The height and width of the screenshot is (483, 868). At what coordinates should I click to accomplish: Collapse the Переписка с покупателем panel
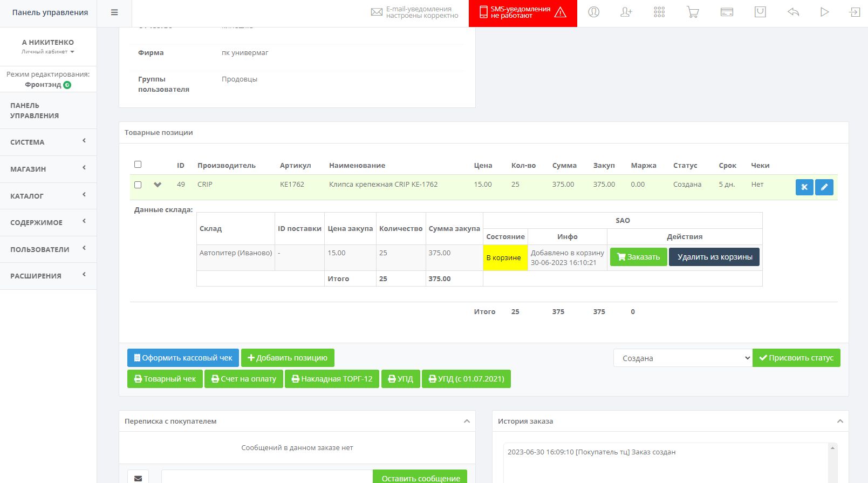click(x=467, y=421)
